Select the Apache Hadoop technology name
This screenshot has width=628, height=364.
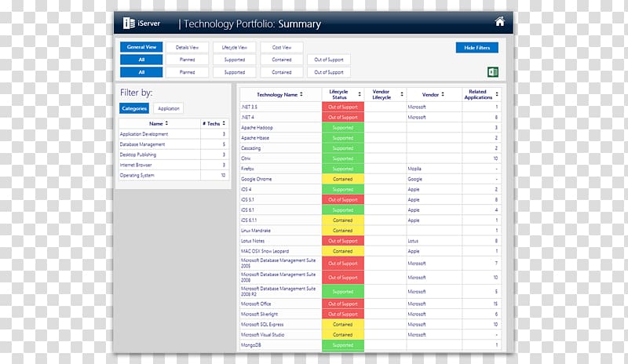[257, 128]
